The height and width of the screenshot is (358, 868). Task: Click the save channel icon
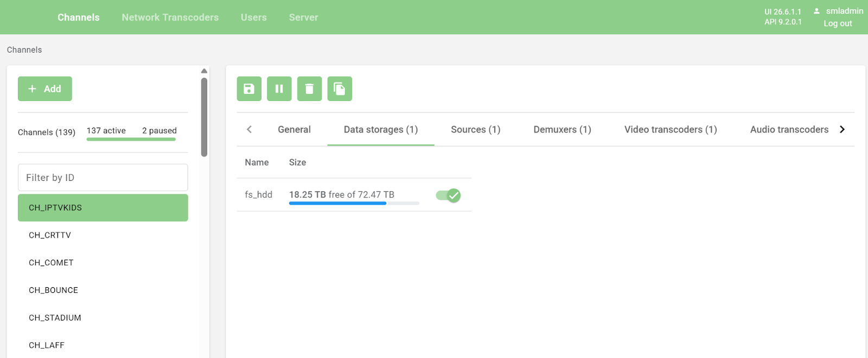(x=249, y=89)
